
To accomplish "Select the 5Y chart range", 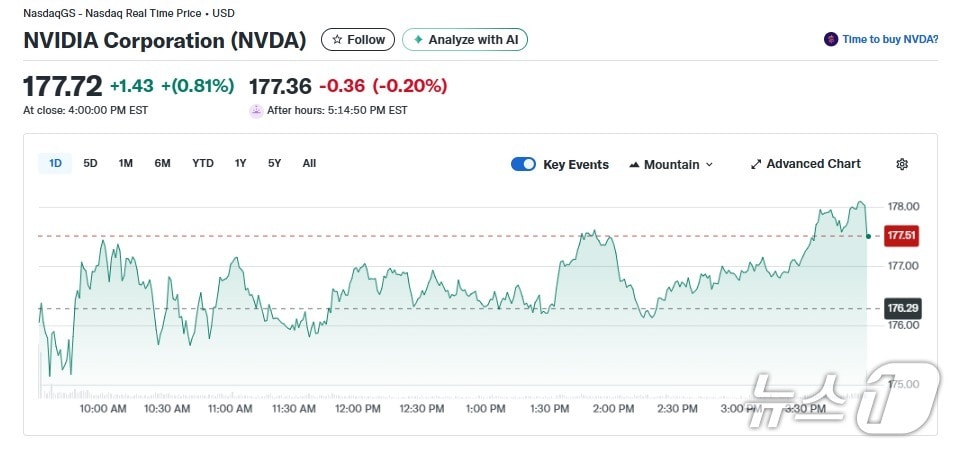I will pos(274,163).
